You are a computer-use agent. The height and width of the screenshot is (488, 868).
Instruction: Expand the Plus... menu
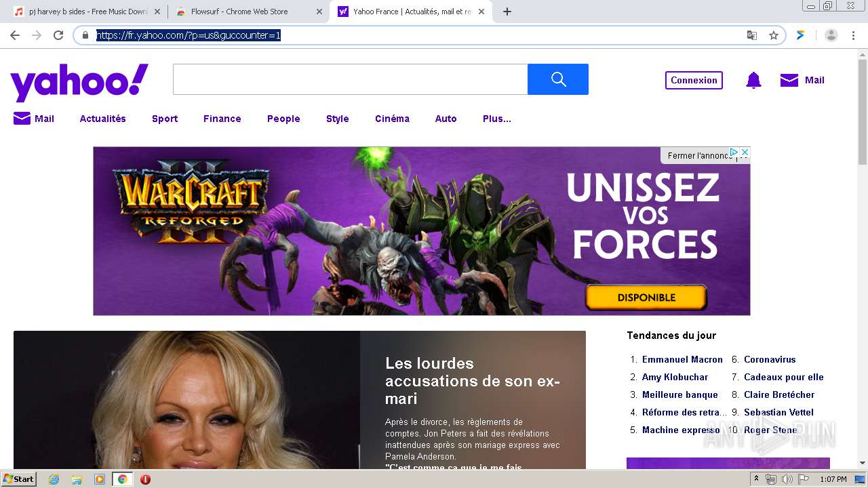[497, 119]
